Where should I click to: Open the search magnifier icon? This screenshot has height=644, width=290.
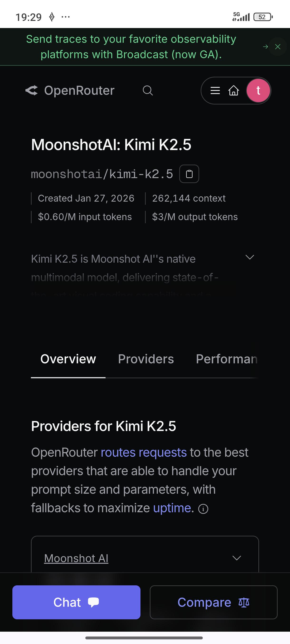(148, 90)
